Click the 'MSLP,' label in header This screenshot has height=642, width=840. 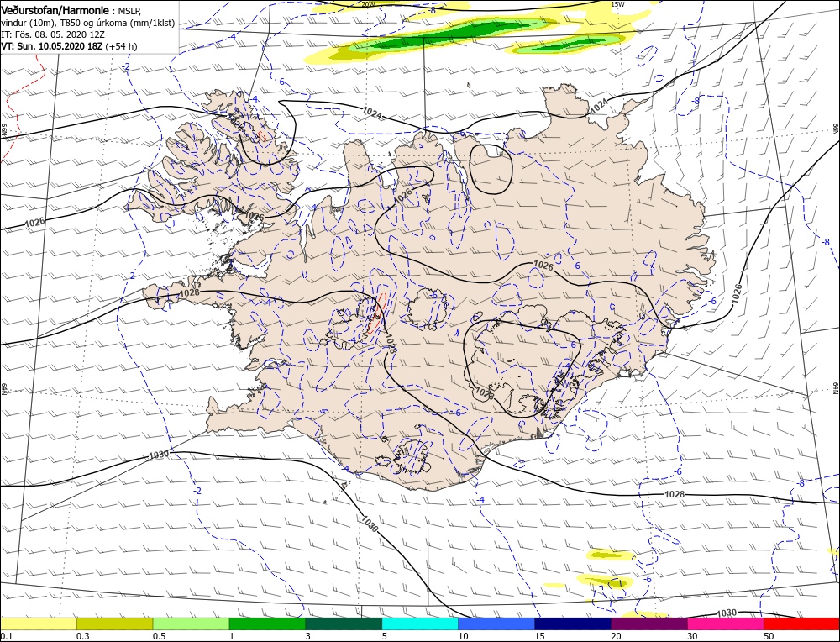tap(129, 11)
